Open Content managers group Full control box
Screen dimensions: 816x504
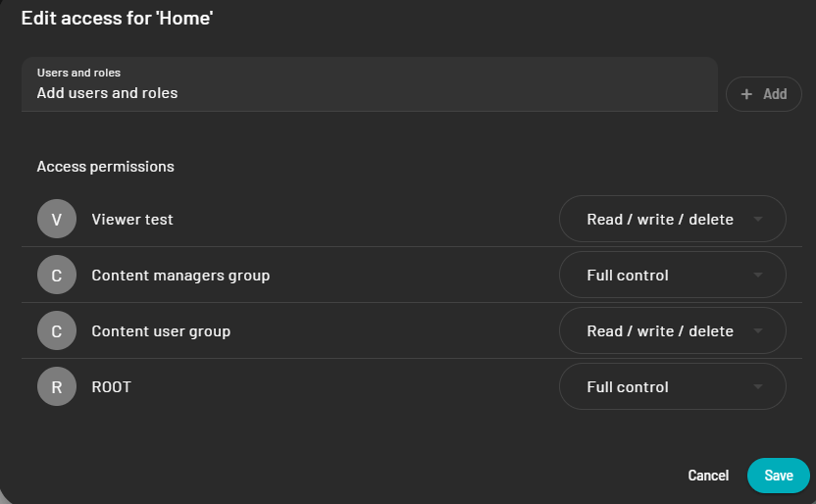click(673, 275)
